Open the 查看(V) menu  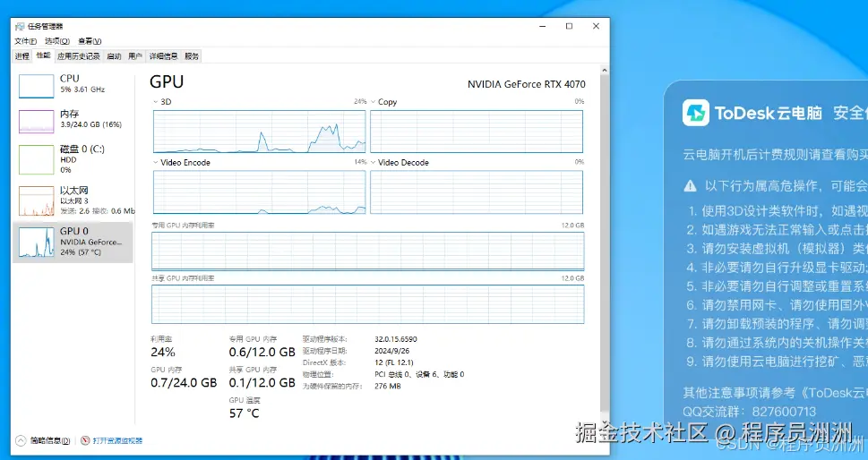tap(90, 41)
